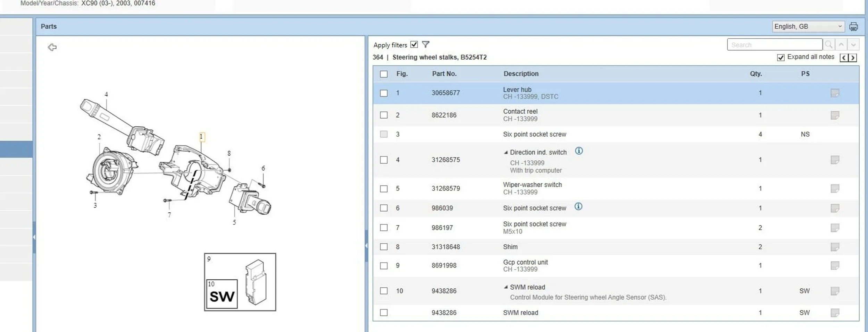Go to previous parts section arrow
Viewport: 868px width, 332px height.
click(844, 58)
